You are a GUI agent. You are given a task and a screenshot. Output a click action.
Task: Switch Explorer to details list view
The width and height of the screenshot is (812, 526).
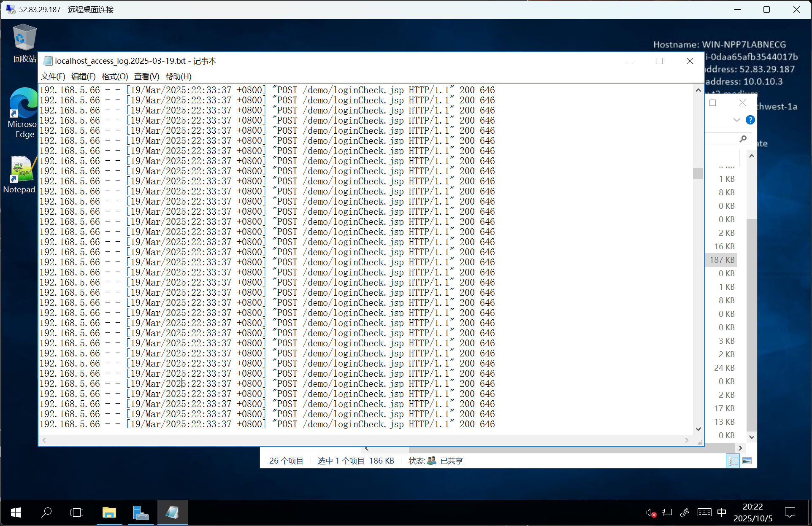point(733,461)
